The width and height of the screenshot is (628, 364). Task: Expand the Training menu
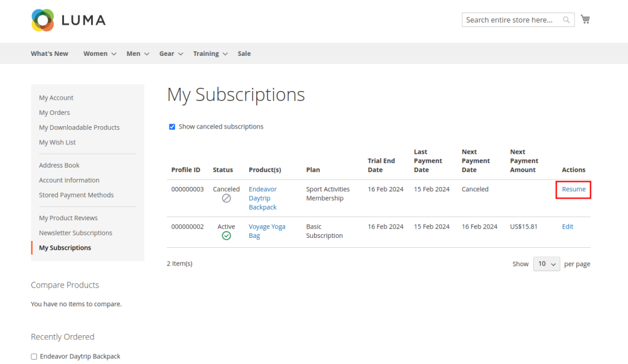210,54
